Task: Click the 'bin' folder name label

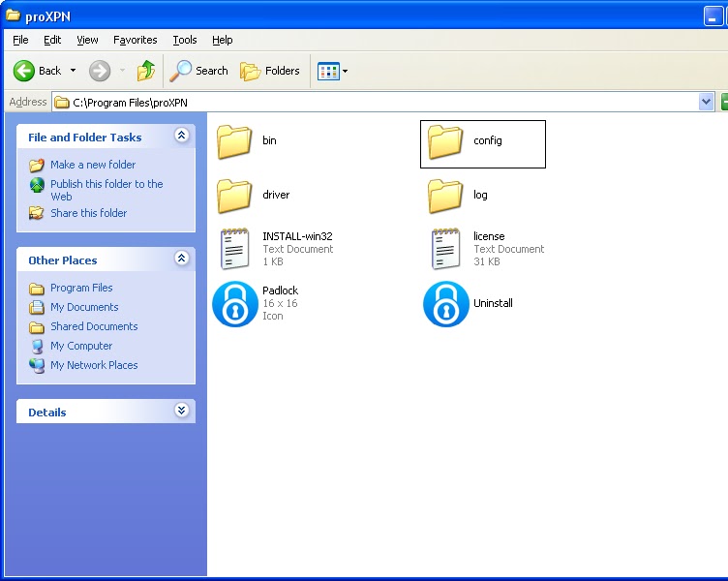Action: coord(269,140)
